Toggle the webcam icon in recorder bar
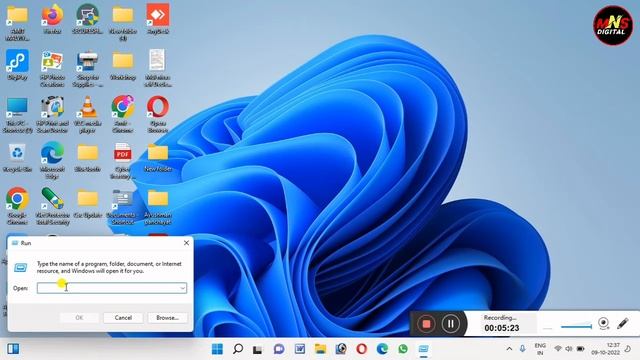This screenshot has width=640, height=360. click(x=604, y=323)
